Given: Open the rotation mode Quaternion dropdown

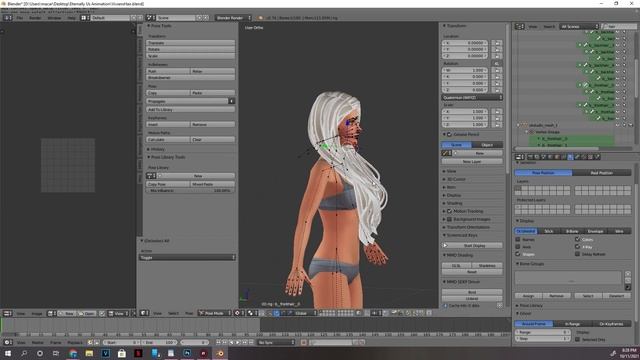Looking at the screenshot, I should click(x=472, y=98).
